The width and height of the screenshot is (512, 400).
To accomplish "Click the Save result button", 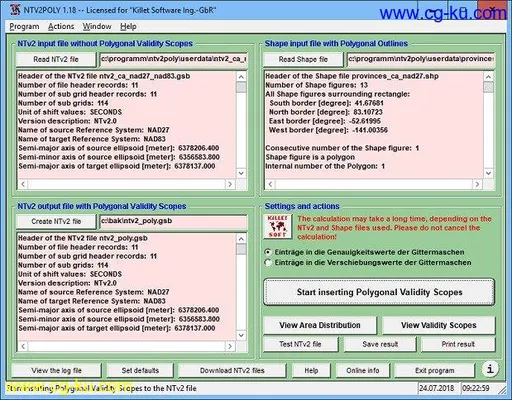I will 380,344.
